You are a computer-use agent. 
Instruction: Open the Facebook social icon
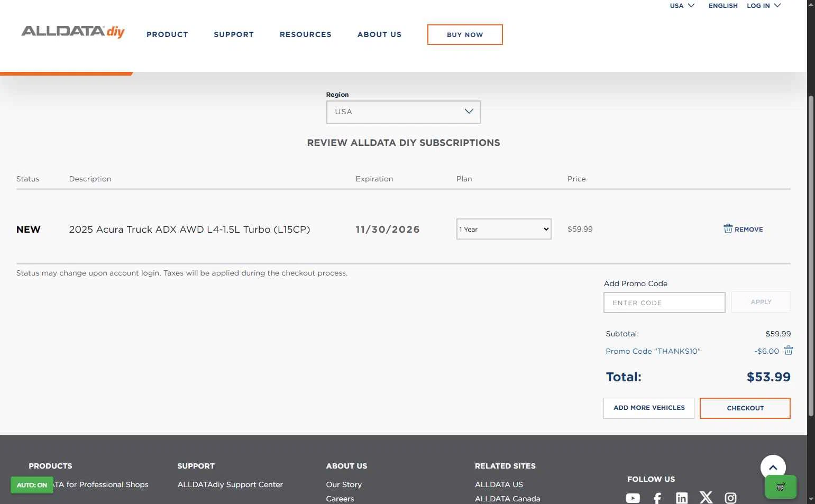point(657,498)
